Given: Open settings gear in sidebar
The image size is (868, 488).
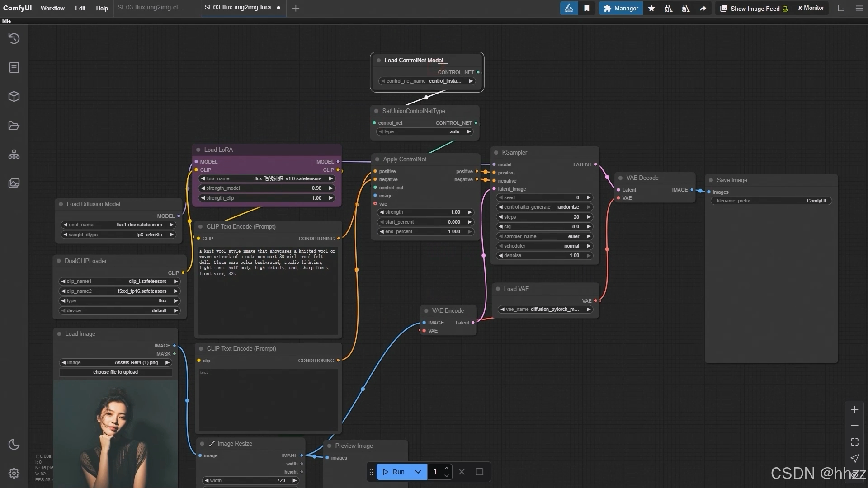Looking at the screenshot, I should [x=14, y=473].
